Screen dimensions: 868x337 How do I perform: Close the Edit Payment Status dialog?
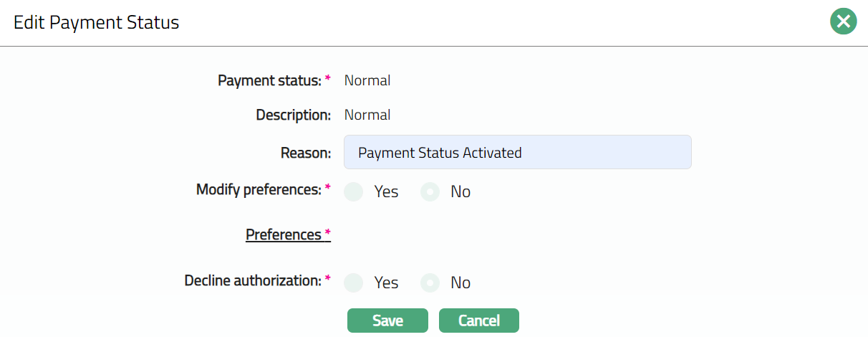tap(844, 22)
